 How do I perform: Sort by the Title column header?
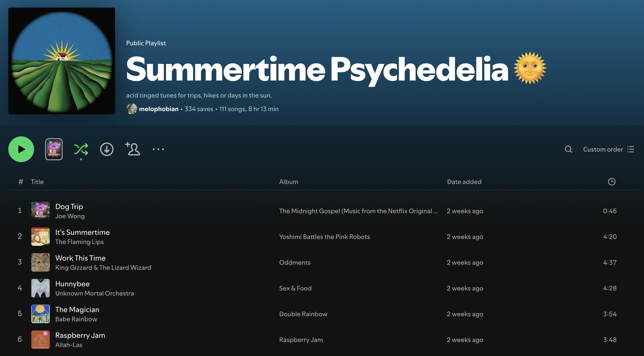click(x=37, y=182)
